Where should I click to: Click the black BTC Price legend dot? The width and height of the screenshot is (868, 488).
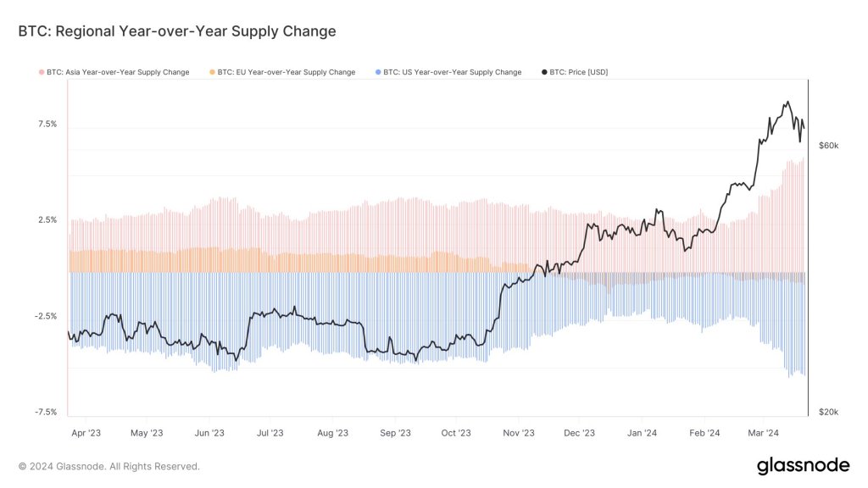543,73
